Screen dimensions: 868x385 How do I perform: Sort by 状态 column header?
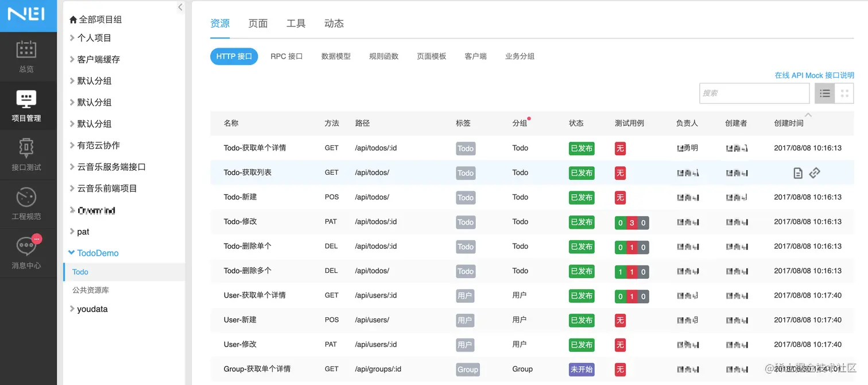point(576,123)
